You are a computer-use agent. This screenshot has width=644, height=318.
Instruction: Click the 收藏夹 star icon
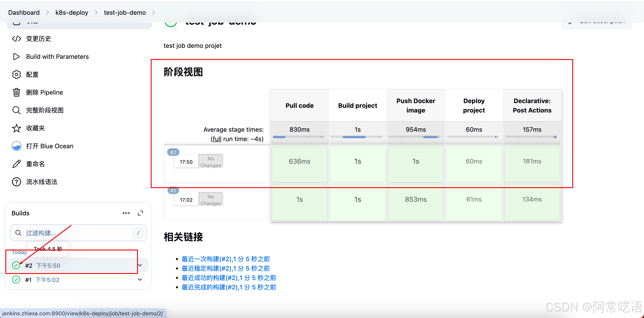(17, 128)
